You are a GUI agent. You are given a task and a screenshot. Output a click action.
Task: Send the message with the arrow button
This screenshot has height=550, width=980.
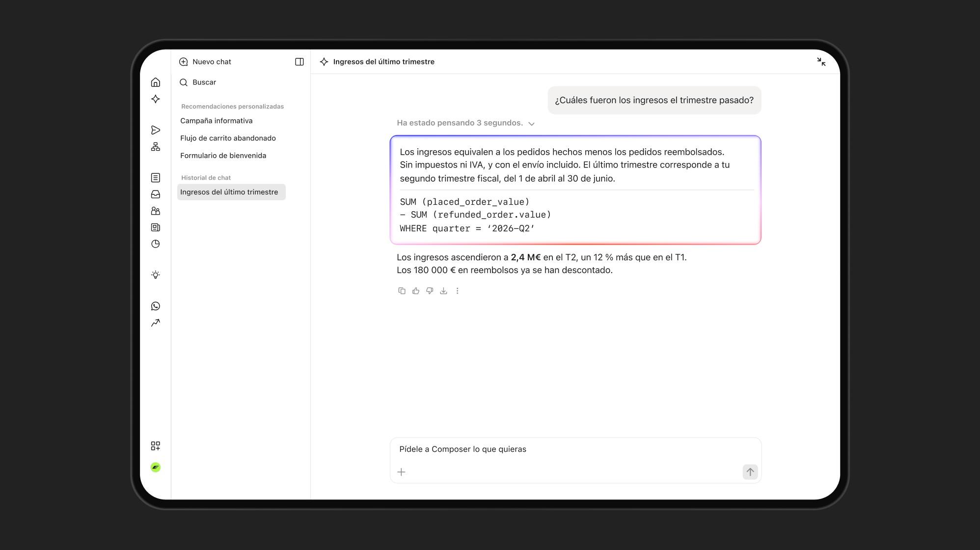[750, 472]
